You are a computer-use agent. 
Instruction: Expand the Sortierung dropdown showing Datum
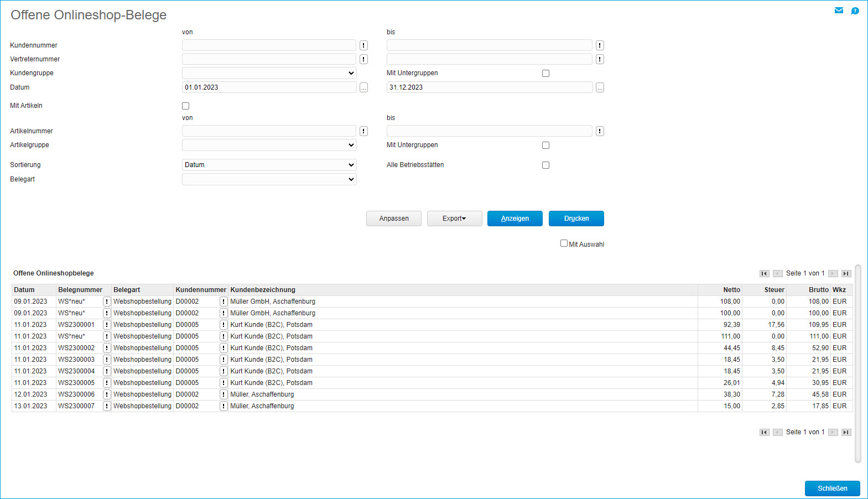(269, 165)
